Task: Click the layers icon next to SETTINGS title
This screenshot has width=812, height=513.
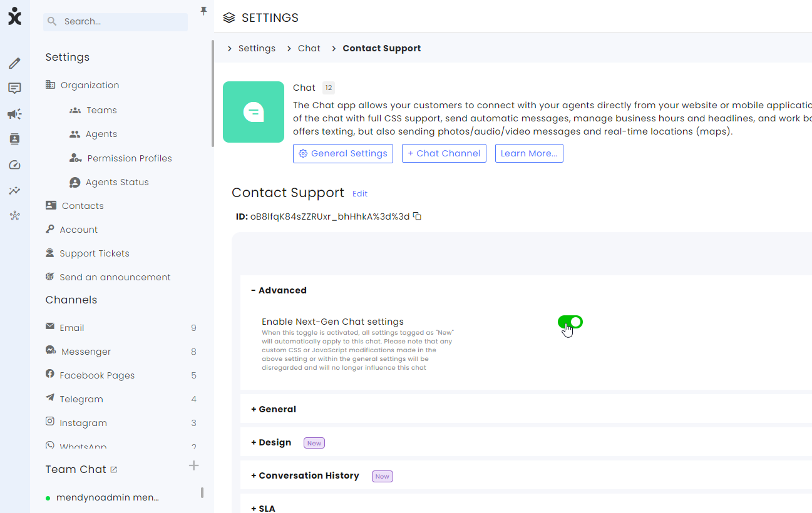Action: (x=229, y=18)
